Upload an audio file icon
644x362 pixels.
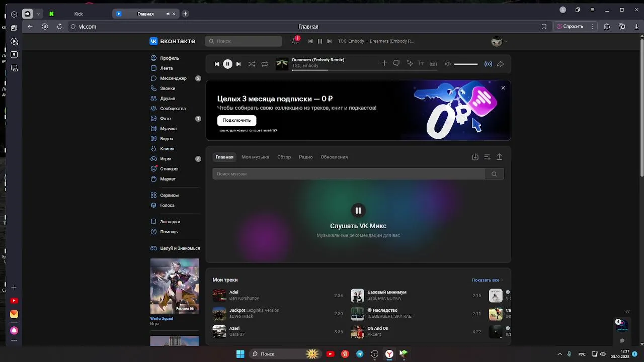pos(499,157)
